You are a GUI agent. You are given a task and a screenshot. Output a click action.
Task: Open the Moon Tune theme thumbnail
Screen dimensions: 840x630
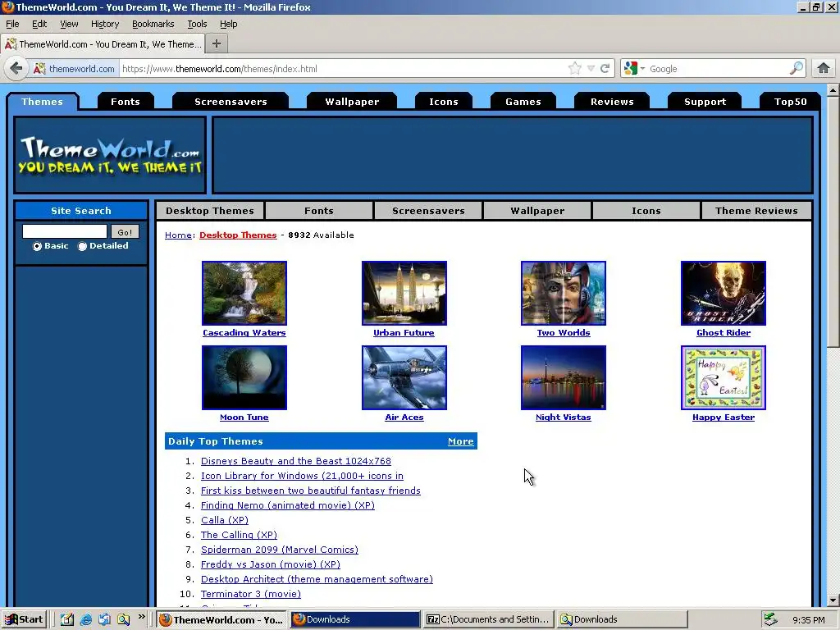(x=244, y=377)
